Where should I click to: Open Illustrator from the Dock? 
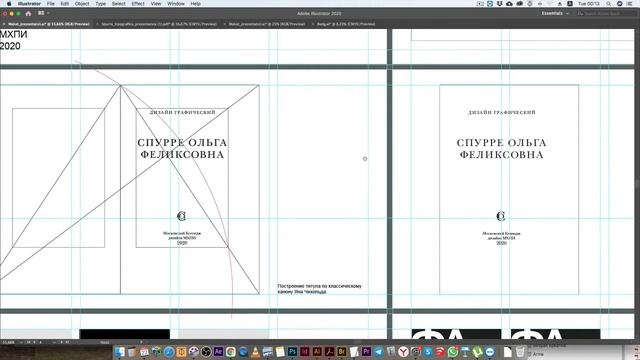(x=317, y=352)
